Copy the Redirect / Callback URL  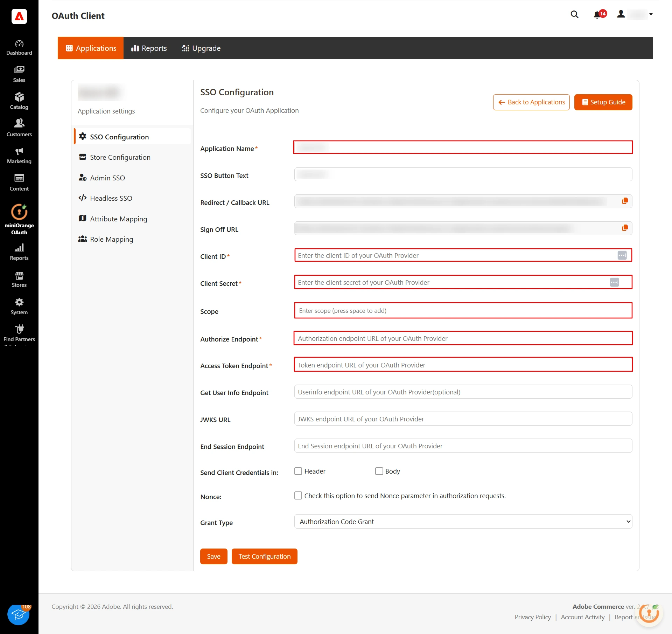(625, 201)
